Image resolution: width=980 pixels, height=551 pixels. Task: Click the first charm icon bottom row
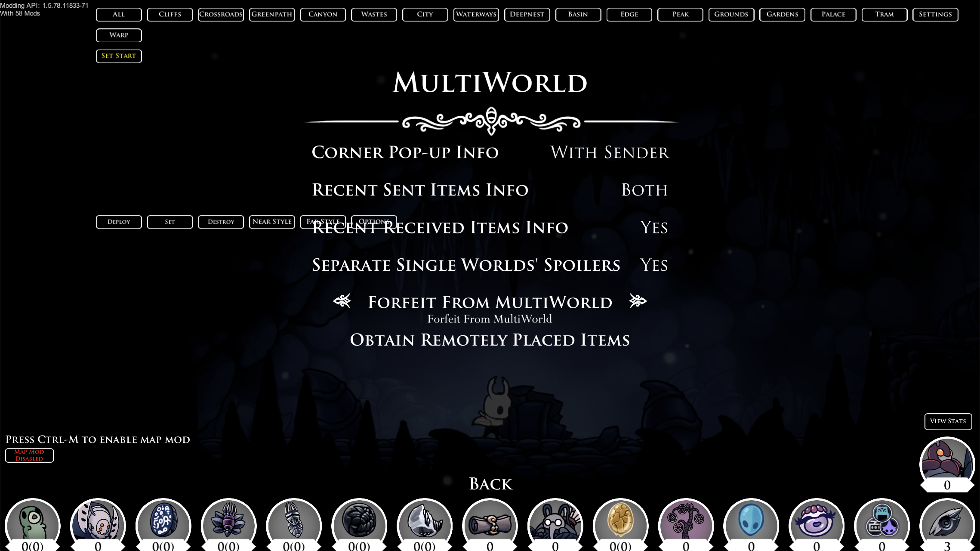(32, 522)
